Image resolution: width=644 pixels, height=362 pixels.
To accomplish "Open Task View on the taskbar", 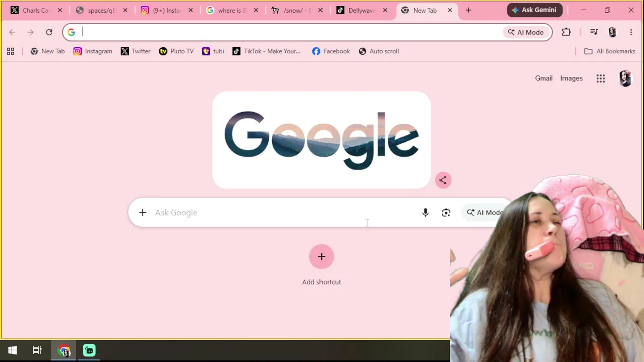I will tap(37, 350).
